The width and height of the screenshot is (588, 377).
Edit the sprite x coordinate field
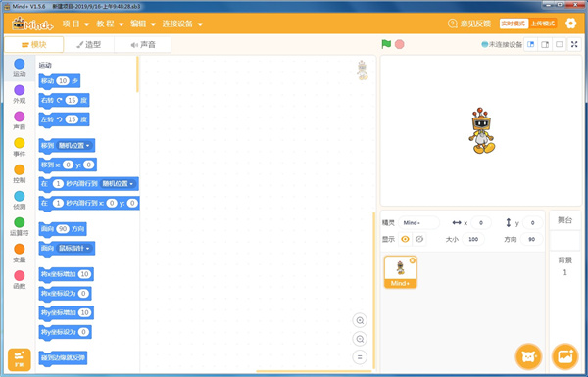(481, 222)
